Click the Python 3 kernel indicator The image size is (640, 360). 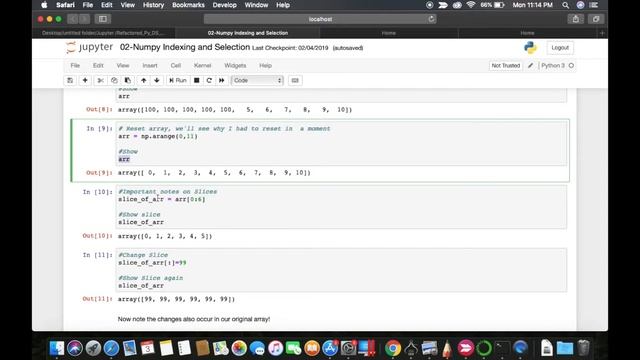[558, 65]
